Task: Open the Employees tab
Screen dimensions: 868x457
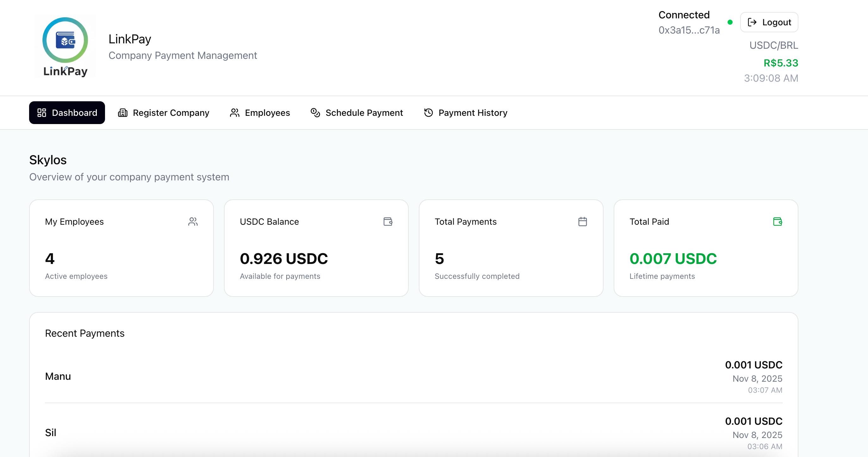Action: 260,113
